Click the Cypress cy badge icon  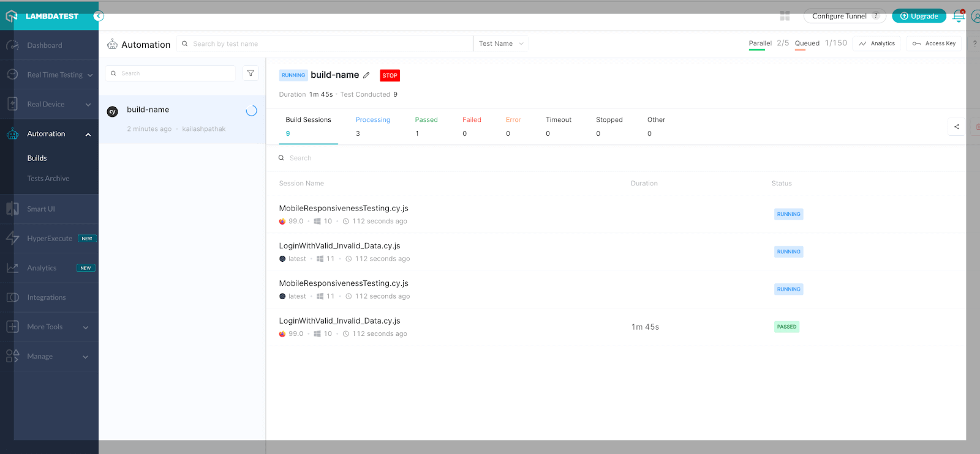click(x=112, y=111)
